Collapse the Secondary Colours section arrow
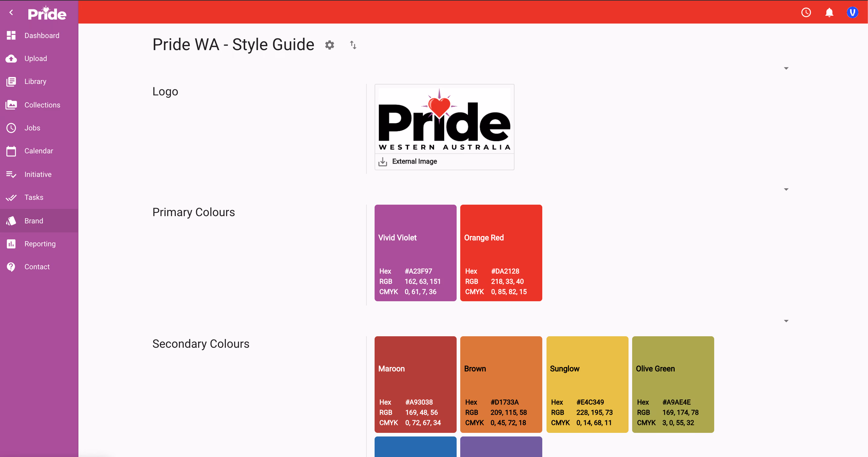868x457 pixels. click(786, 321)
